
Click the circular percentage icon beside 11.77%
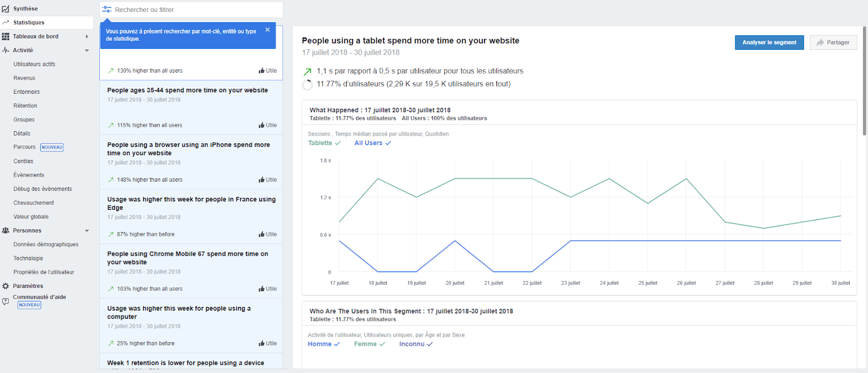[307, 85]
